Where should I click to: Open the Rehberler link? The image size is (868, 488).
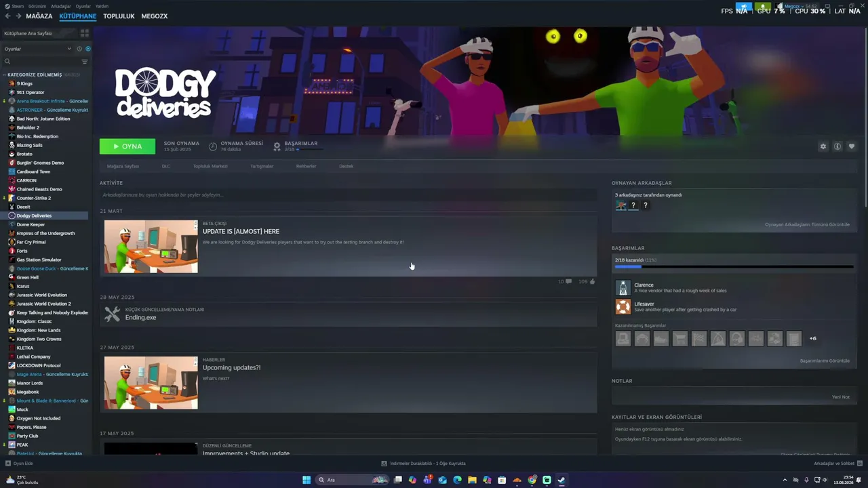(x=306, y=166)
